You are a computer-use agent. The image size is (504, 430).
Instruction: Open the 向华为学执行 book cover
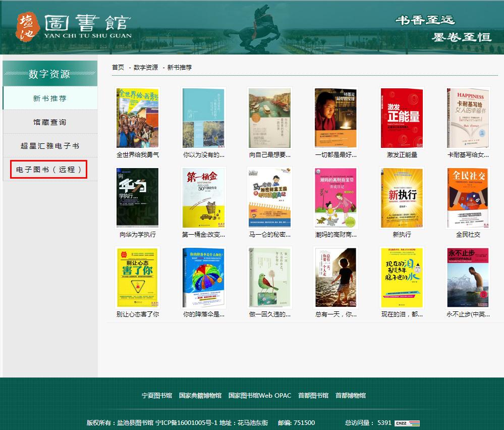pyautogui.click(x=138, y=198)
